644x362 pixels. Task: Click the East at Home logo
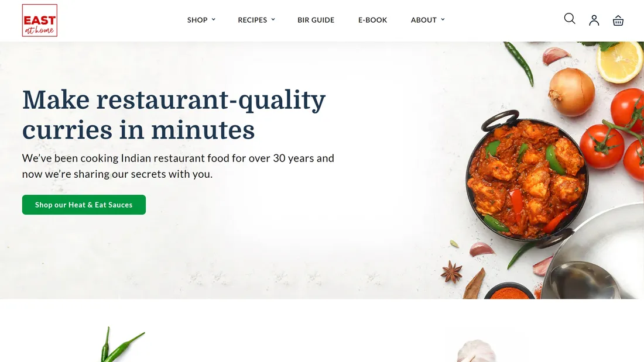tap(40, 20)
